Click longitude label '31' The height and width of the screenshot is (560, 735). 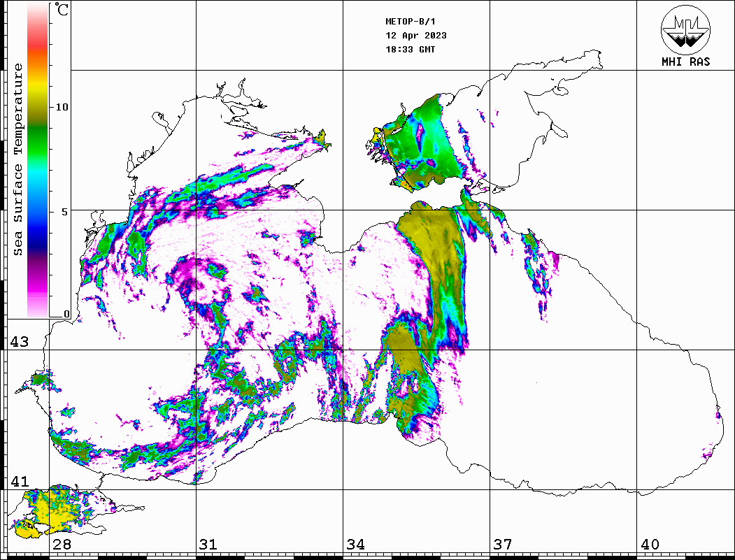coord(208,544)
